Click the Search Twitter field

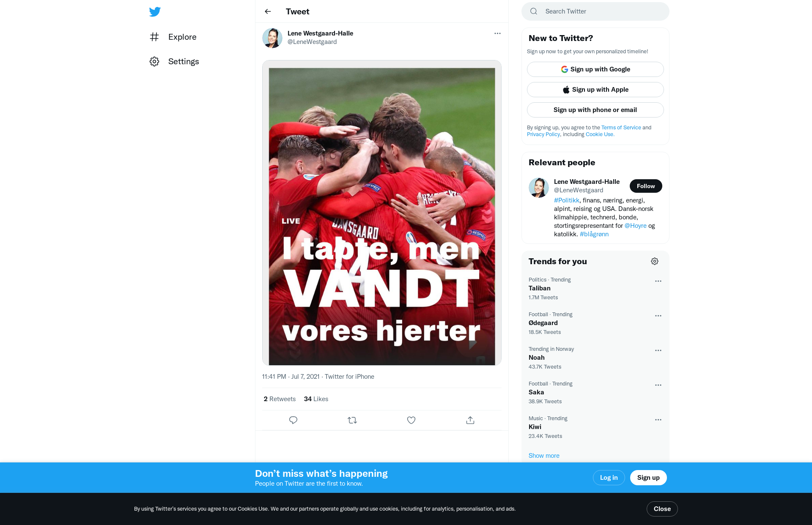595,11
